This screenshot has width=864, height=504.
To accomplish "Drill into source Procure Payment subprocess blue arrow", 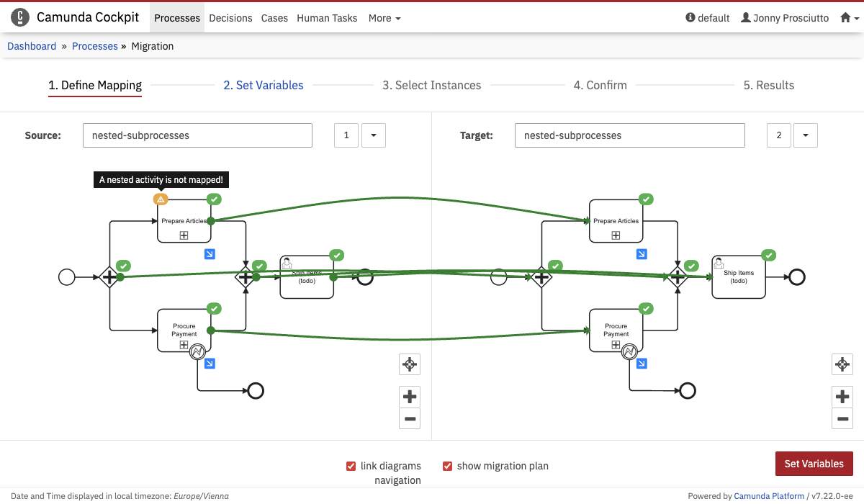I will coord(210,364).
